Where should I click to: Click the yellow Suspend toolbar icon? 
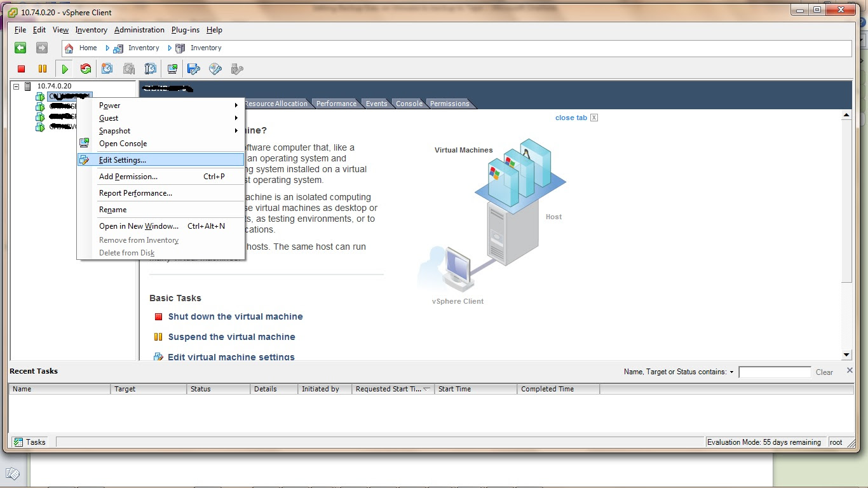tap(43, 69)
